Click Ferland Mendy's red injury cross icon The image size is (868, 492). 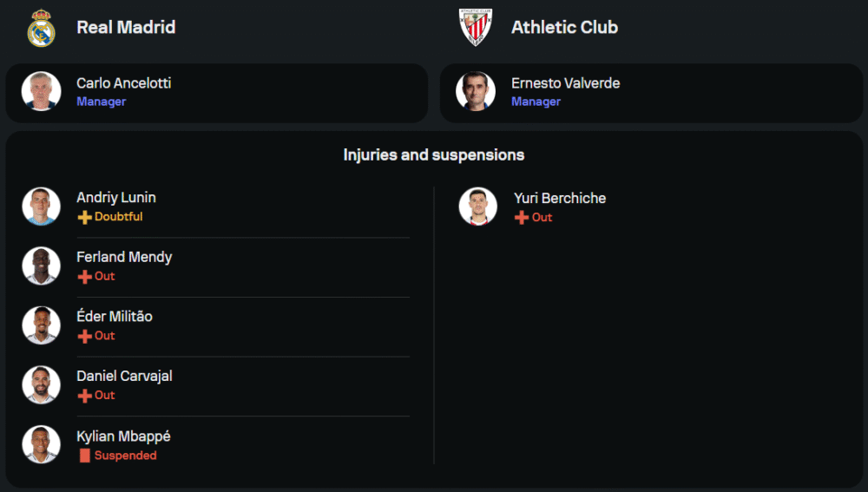click(x=84, y=277)
